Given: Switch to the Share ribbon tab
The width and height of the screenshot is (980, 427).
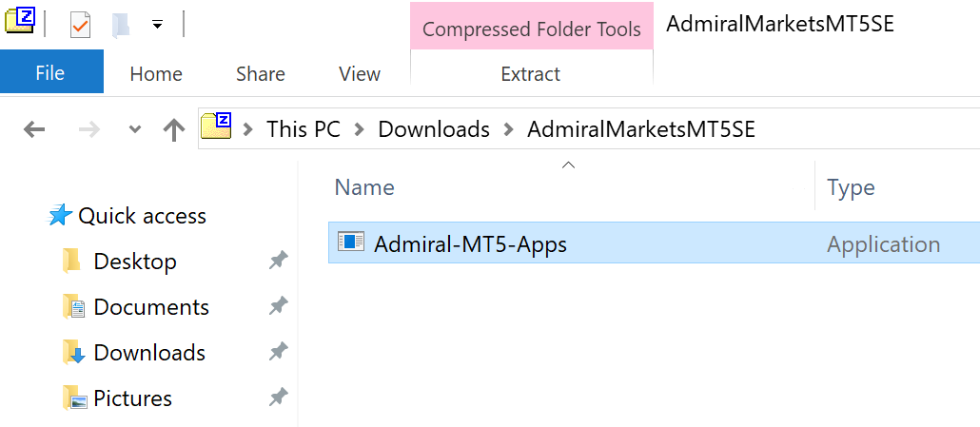Looking at the screenshot, I should point(261,73).
